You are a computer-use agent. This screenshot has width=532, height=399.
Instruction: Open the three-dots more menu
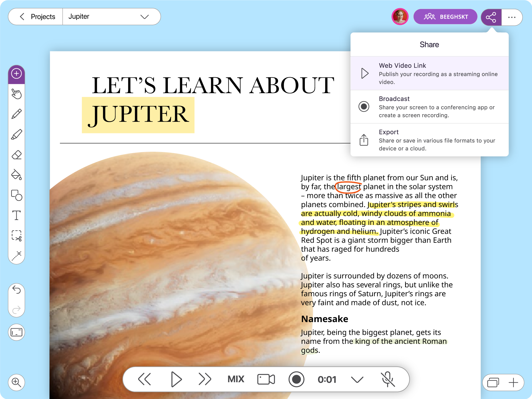click(x=512, y=17)
